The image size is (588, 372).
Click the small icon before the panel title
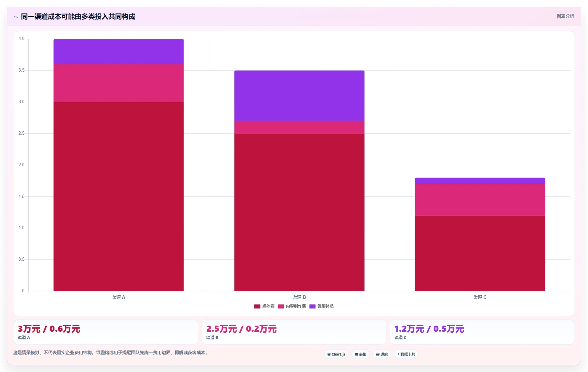tap(16, 17)
